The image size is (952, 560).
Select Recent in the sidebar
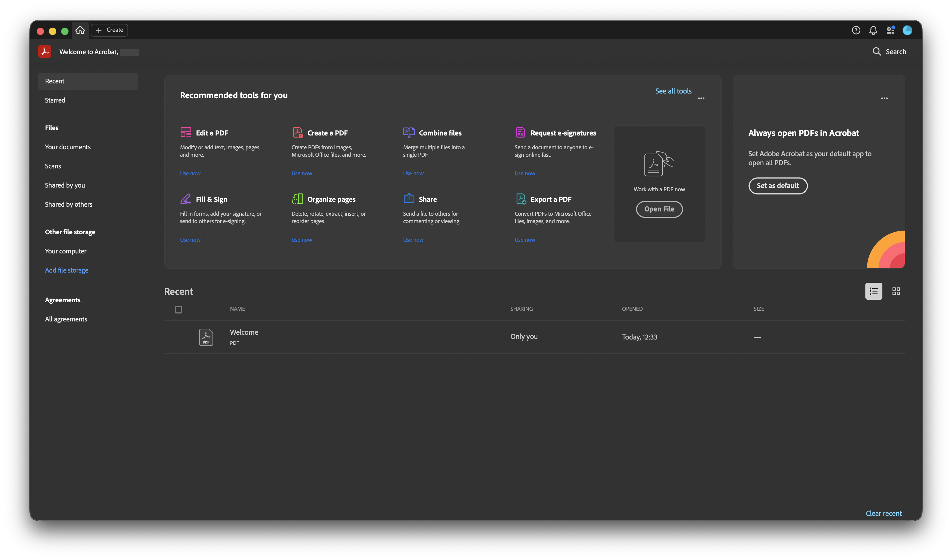click(88, 81)
